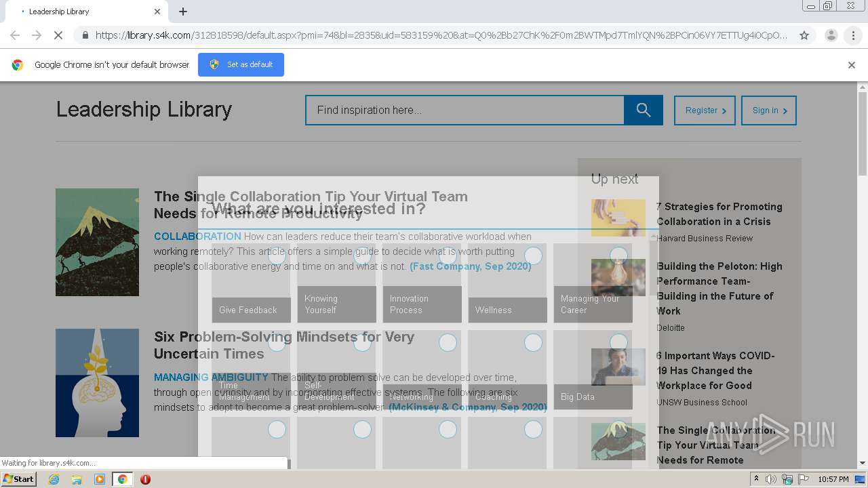Open the media player from taskbar

tap(100, 479)
